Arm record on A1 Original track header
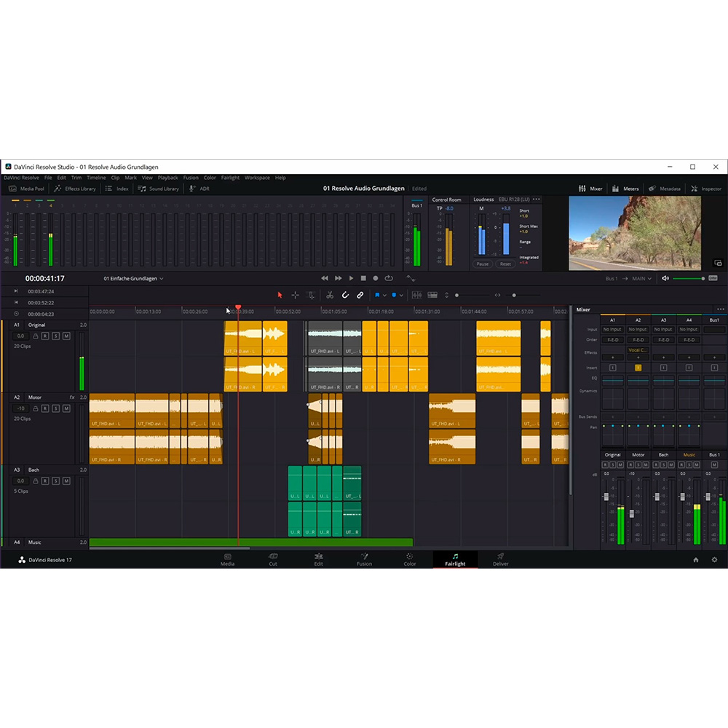This screenshot has height=728, width=728. tap(45, 336)
